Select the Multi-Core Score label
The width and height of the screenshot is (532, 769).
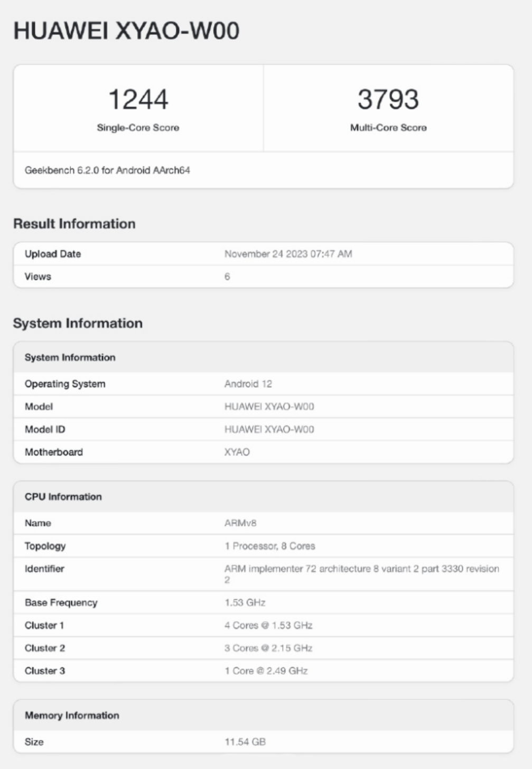coord(388,127)
